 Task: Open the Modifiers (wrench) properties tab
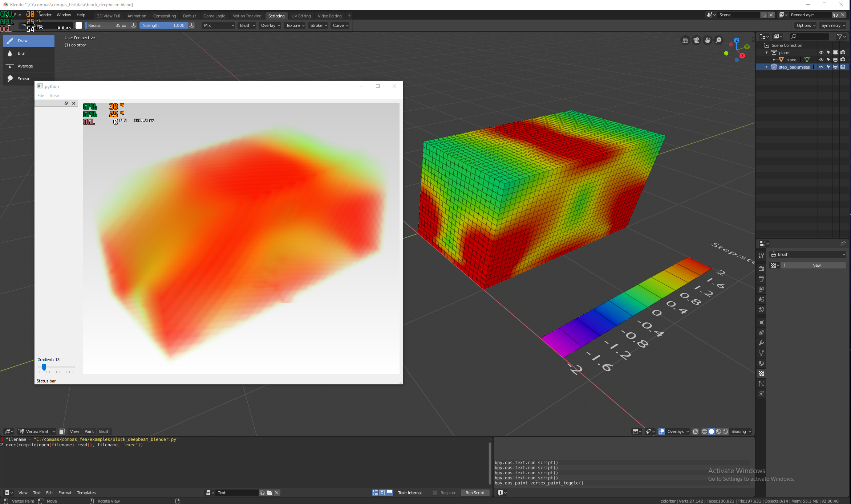point(761,343)
